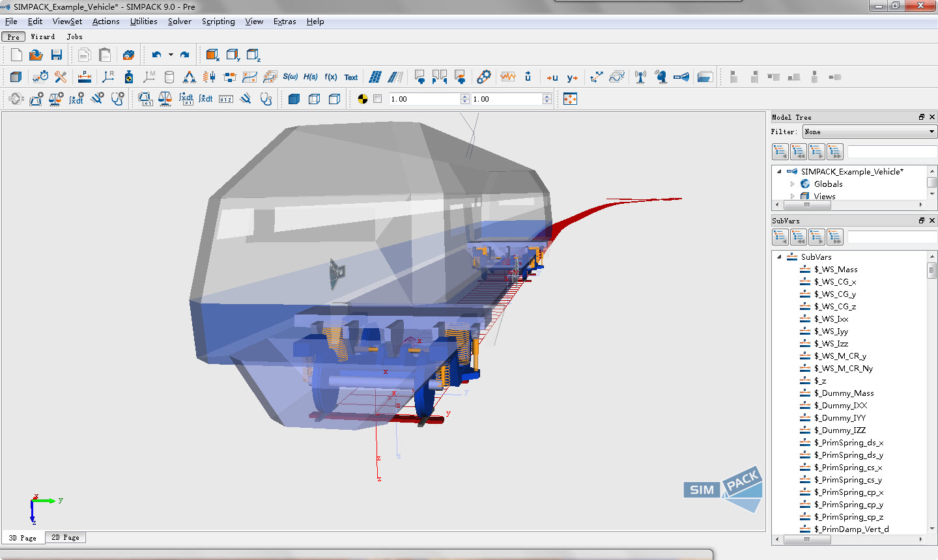Click the stethoscope diagnostics icon

tap(266, 99)
